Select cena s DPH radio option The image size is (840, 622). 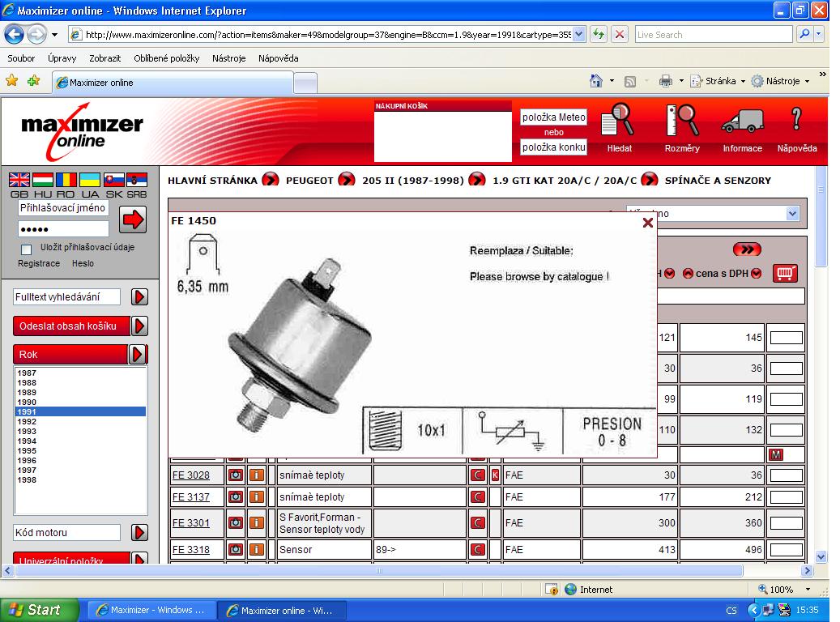688,274
